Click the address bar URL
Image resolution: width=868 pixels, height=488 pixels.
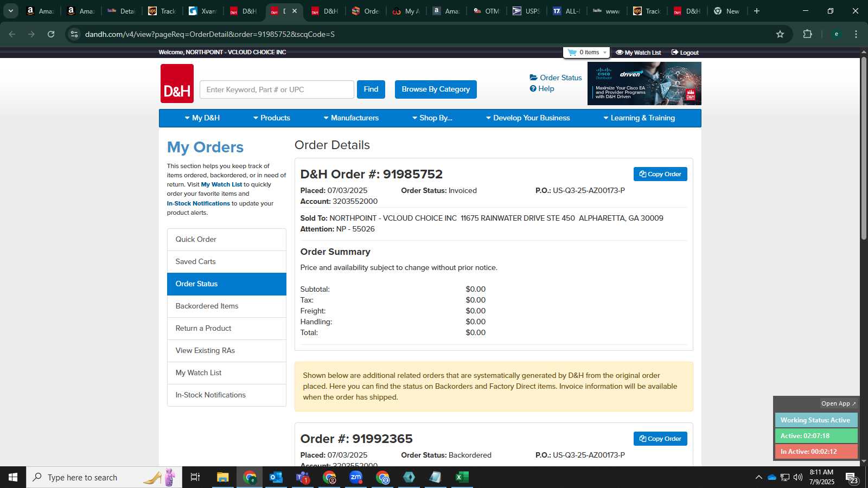[x=210, y=34]
